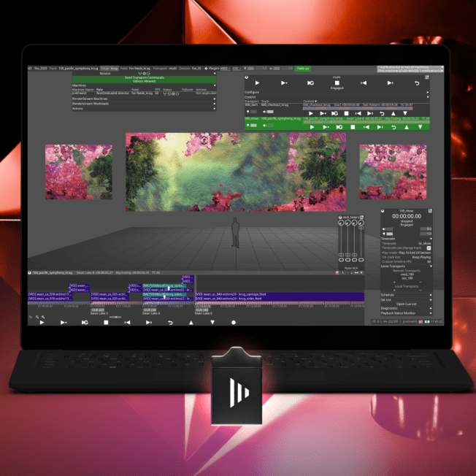Toggle the red NO status indicator
The image size is (476, 476).
pos(421,321)
